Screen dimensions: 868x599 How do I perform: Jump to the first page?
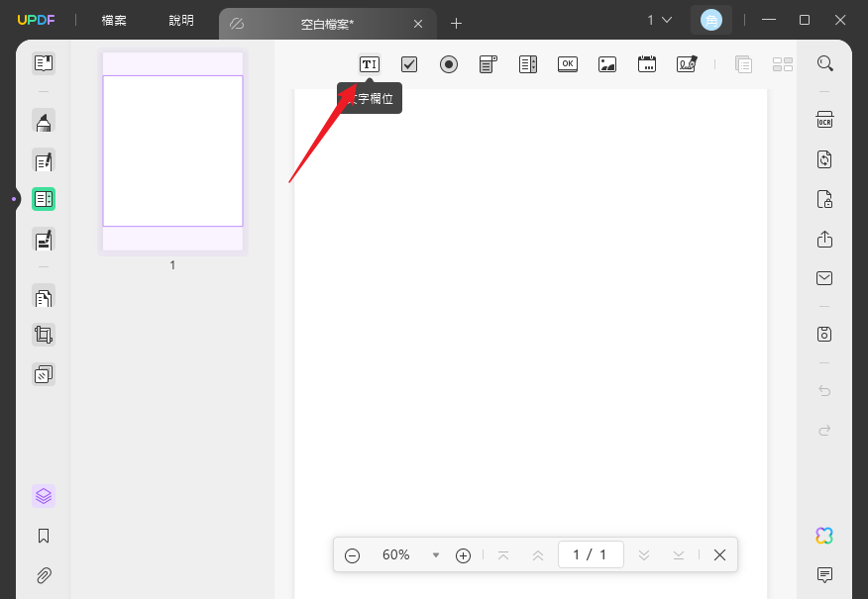coord(503,555)
